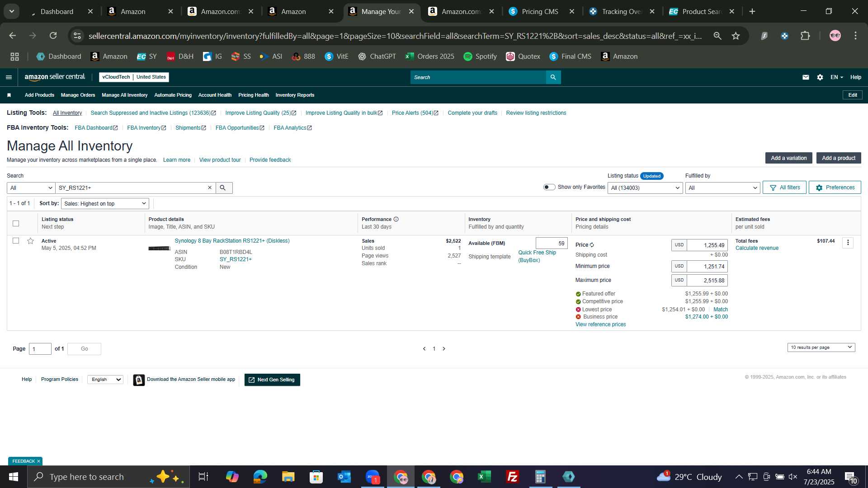Reload the browser page
The width and height of the screenshot is (868, 488).
(53, 36)
